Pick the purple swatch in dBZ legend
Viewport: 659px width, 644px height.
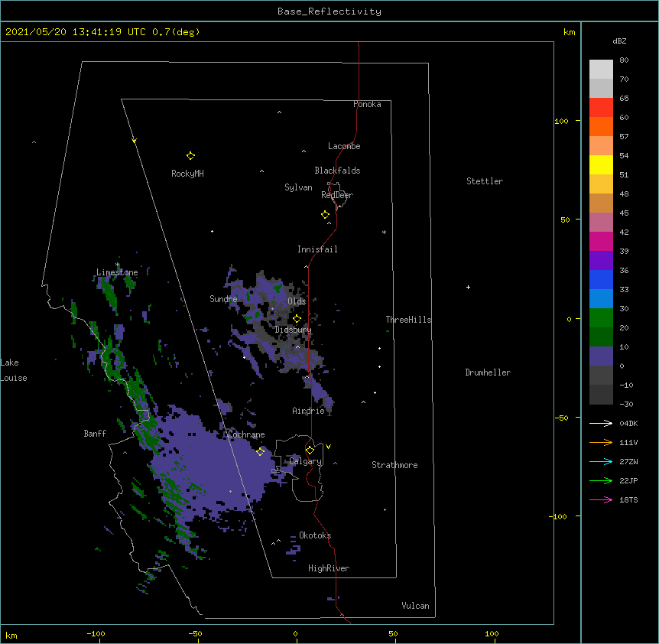601,261
